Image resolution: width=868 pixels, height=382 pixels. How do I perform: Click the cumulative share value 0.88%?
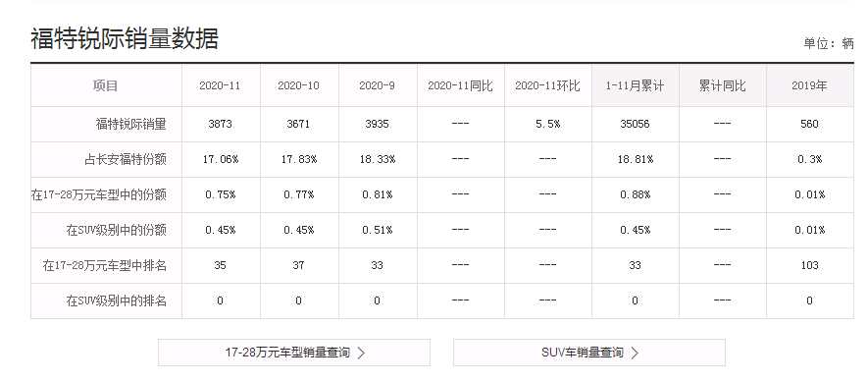(635, 195)
